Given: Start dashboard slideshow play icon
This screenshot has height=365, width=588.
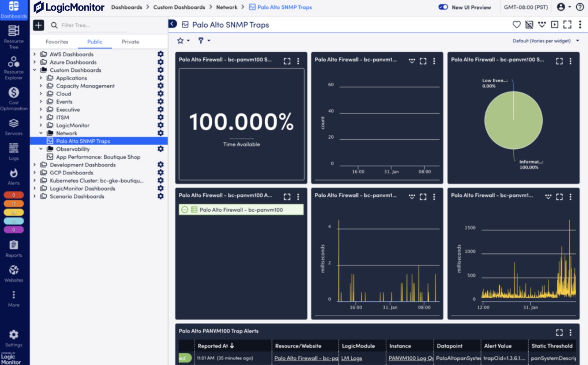Looking at the screenshot, I should tap(555, 25).
